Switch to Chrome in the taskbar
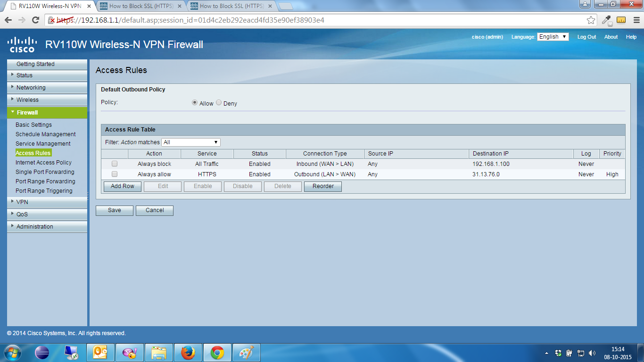Image resolution: width=644 pixels, height=362 pixels. (217, 353)
